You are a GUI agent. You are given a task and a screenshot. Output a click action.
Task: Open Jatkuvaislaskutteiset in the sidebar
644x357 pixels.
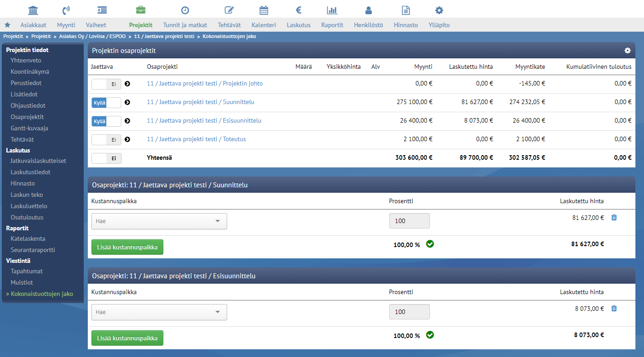tap(38, 161)
